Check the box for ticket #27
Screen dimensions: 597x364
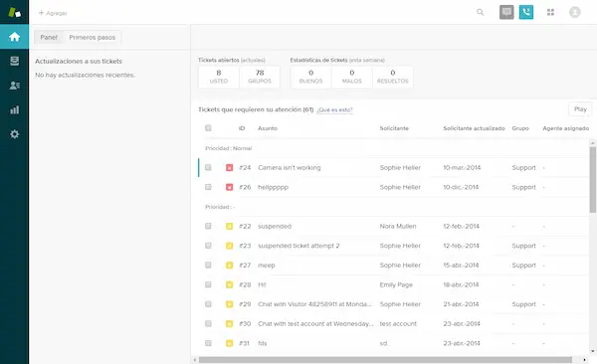208,265
